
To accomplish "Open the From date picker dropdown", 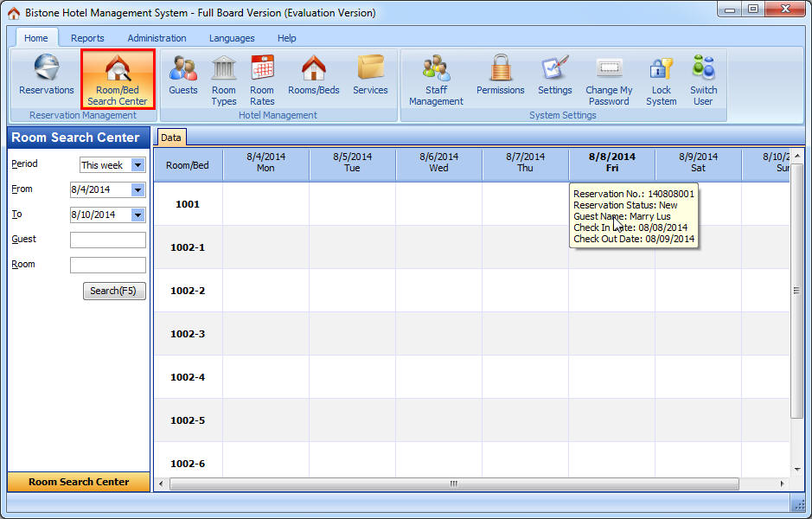I will pyautogui.click(x=138, y=190).
